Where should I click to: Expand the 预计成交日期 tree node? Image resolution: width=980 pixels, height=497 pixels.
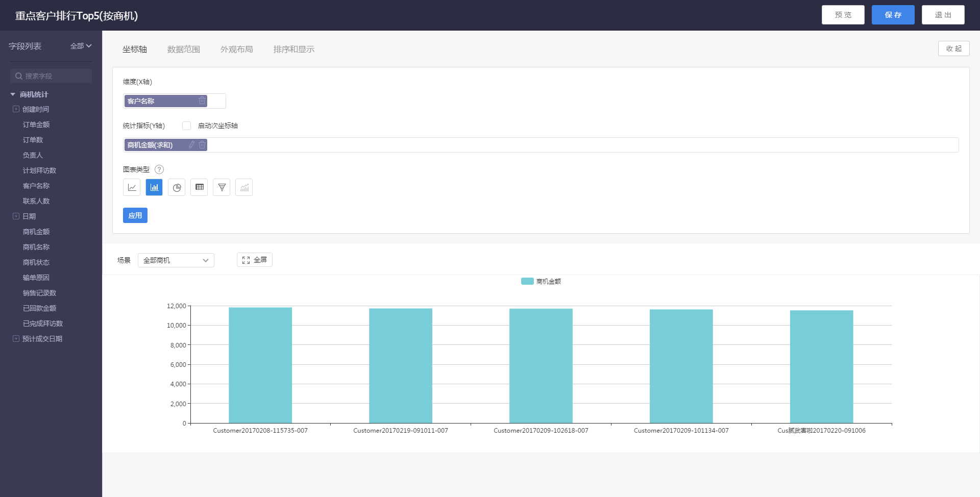(16, 339)
